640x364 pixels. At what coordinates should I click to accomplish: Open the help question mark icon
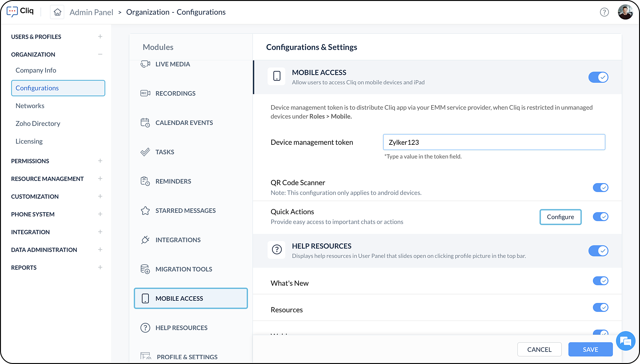tap(604, 12)
